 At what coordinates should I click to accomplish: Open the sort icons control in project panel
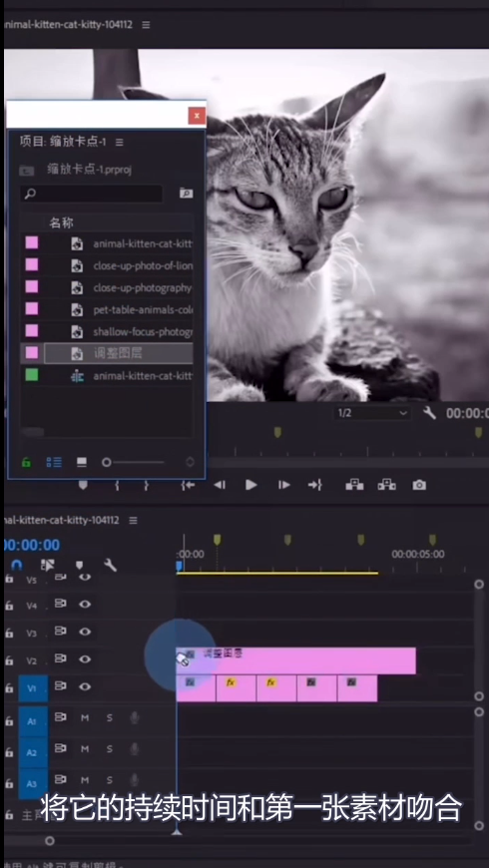coord(190,462)
